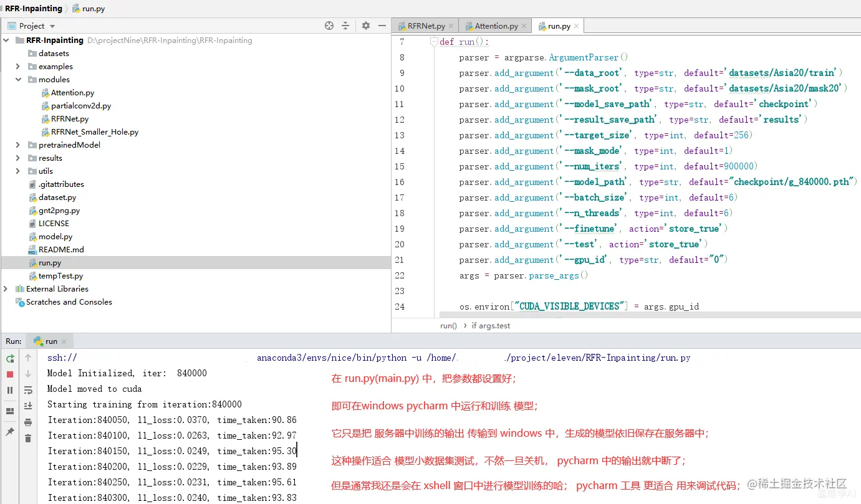Pin the Run tab
Image resolution: width=861 pixels, height=504 pixels.
pyautogui.click(x=10, y=432)
